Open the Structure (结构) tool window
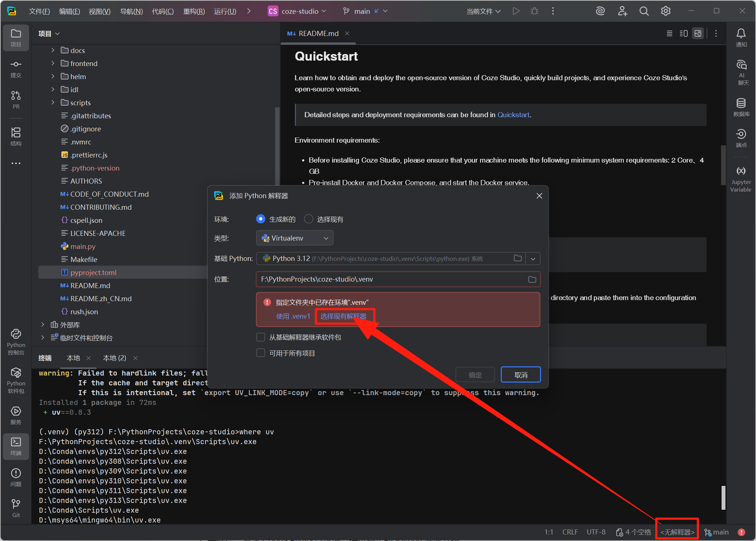The height and width of the screenshot is (541, 756). [16, 136]
